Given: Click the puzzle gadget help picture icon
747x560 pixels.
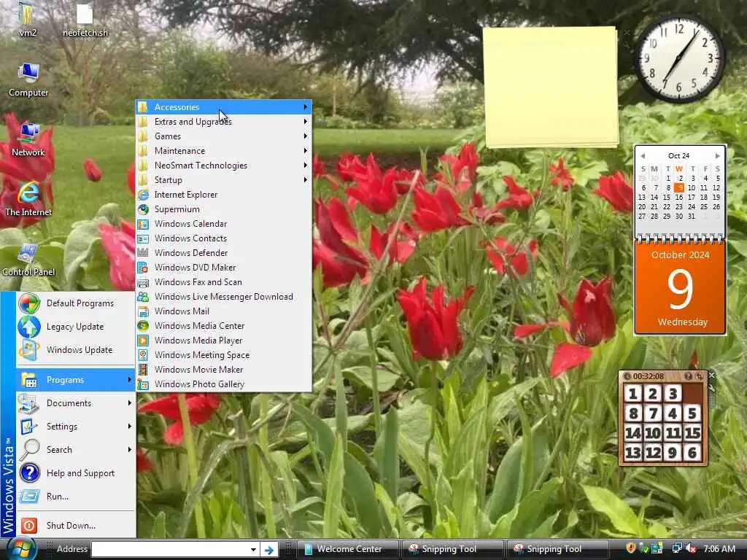Looking at the screenshot, I should point(688,376).
